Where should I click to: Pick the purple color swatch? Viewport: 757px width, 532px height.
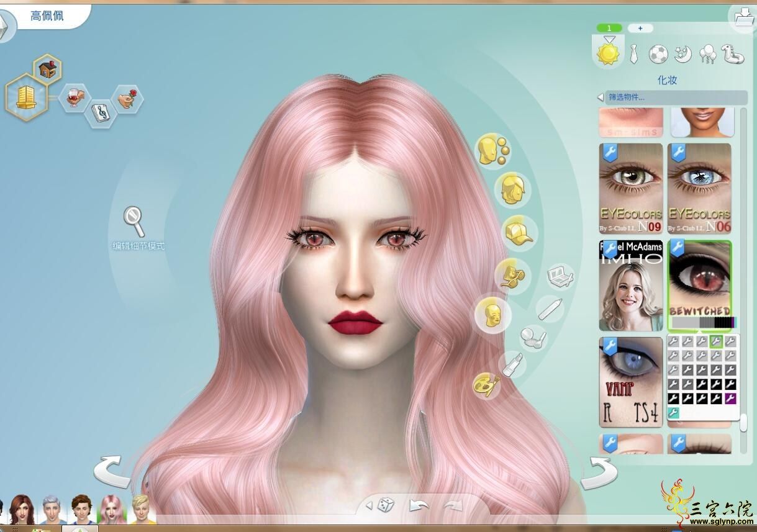point(730,399)
